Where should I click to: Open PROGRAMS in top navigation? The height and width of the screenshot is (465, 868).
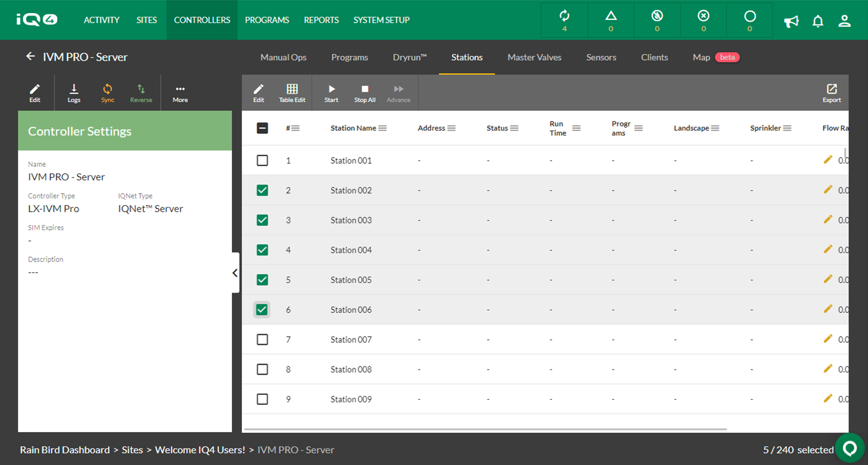267,20
